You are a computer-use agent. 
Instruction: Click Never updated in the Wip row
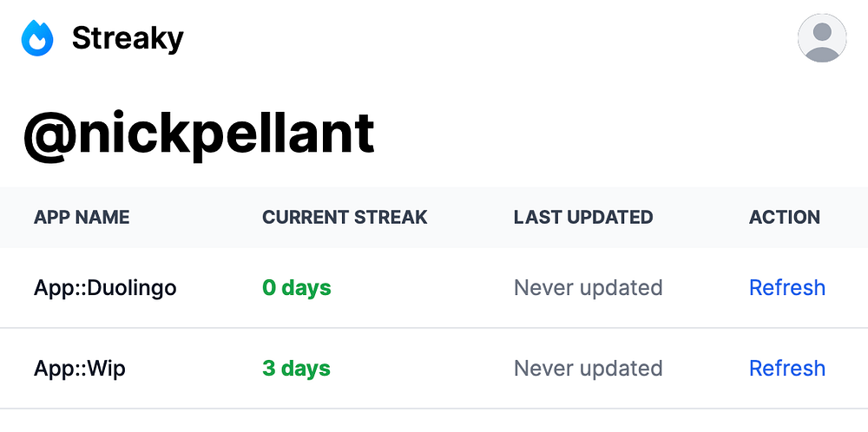pyautogui.click(x=588, y=368)
